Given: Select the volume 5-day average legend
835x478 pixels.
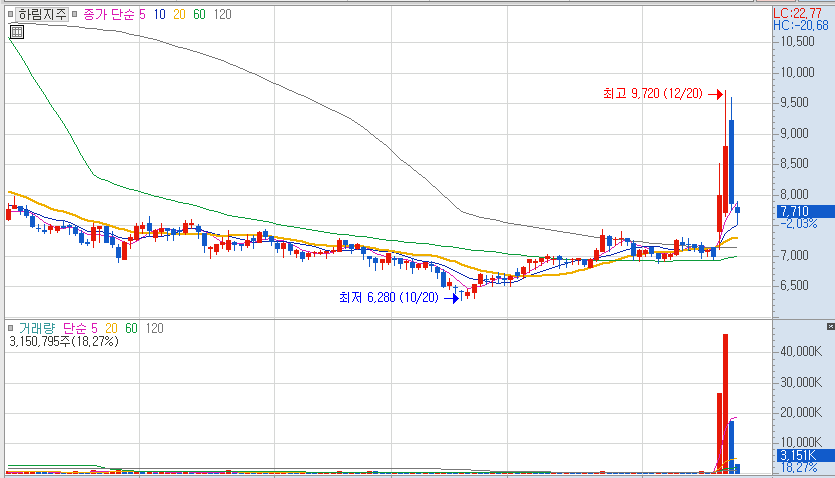Looking at the screenshot, I should coord(94,328).
